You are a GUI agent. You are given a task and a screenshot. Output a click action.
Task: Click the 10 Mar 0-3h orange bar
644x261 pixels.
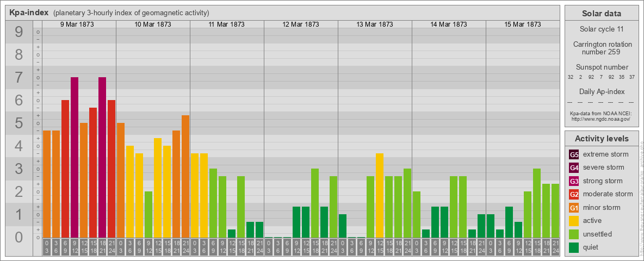point(121,181)
